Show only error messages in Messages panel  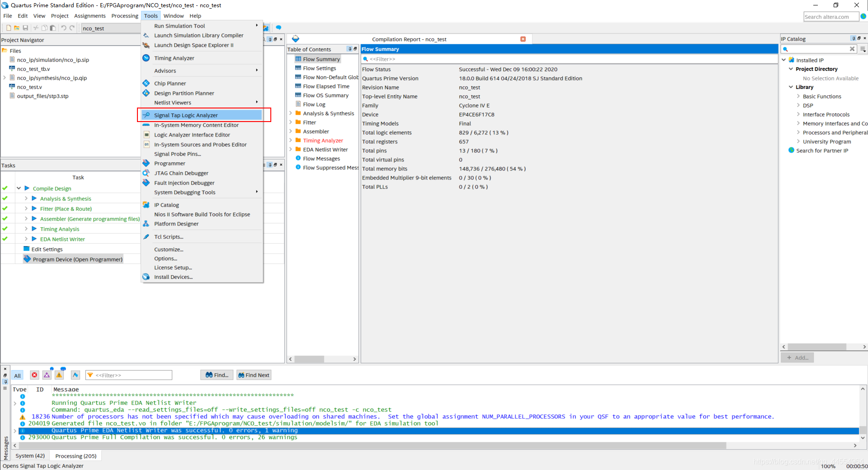click(34, 375)
